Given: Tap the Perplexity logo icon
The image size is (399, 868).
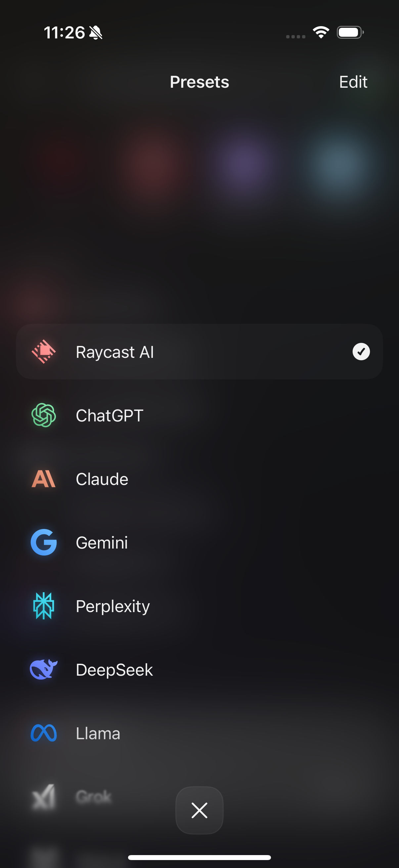Looking at the screenshot, I should tap(44, 606).
